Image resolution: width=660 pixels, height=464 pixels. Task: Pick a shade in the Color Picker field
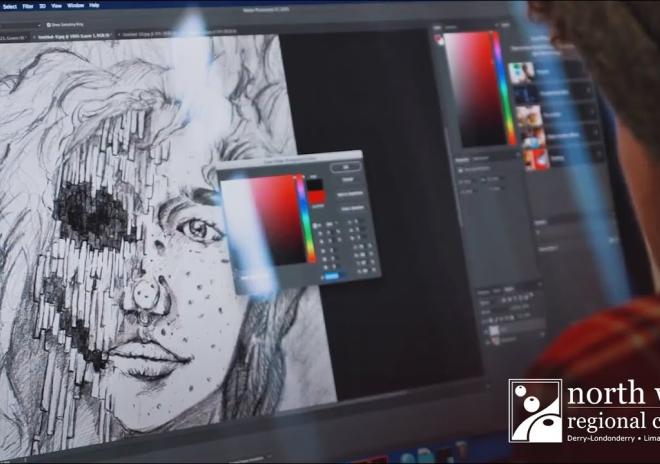pyautogui.click(x=264, y=221)
